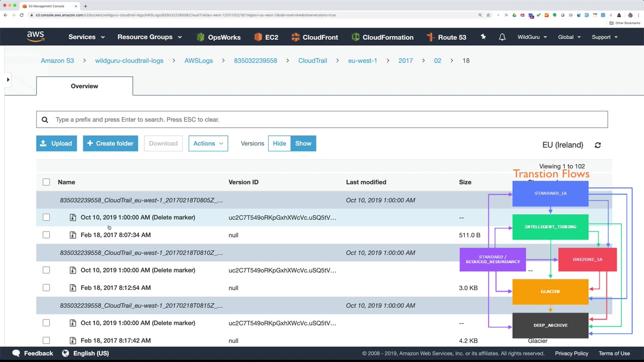Switch to the Overview tab

(85, 86)
